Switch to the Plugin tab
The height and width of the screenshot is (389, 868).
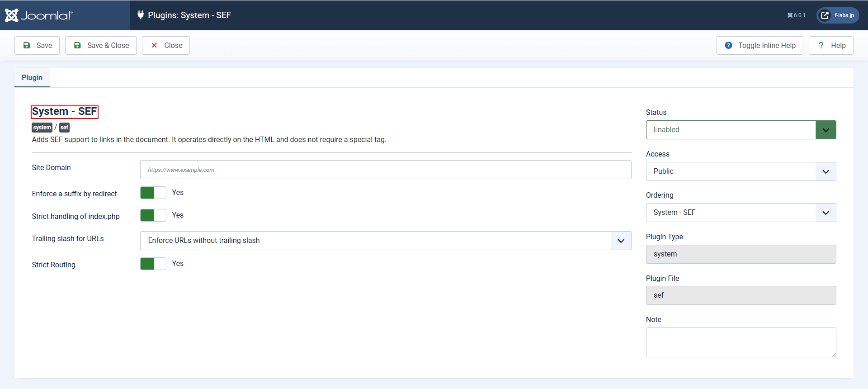click(32, 77)
